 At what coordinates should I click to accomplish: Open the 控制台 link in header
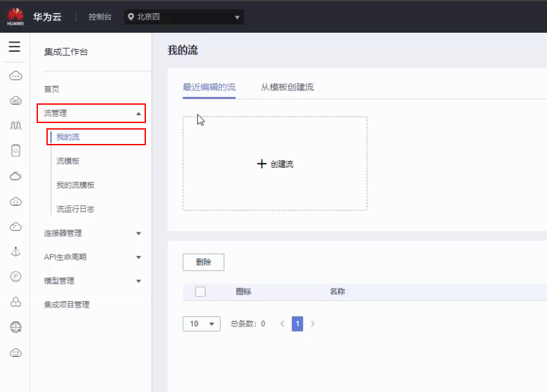tap(99, 17)
